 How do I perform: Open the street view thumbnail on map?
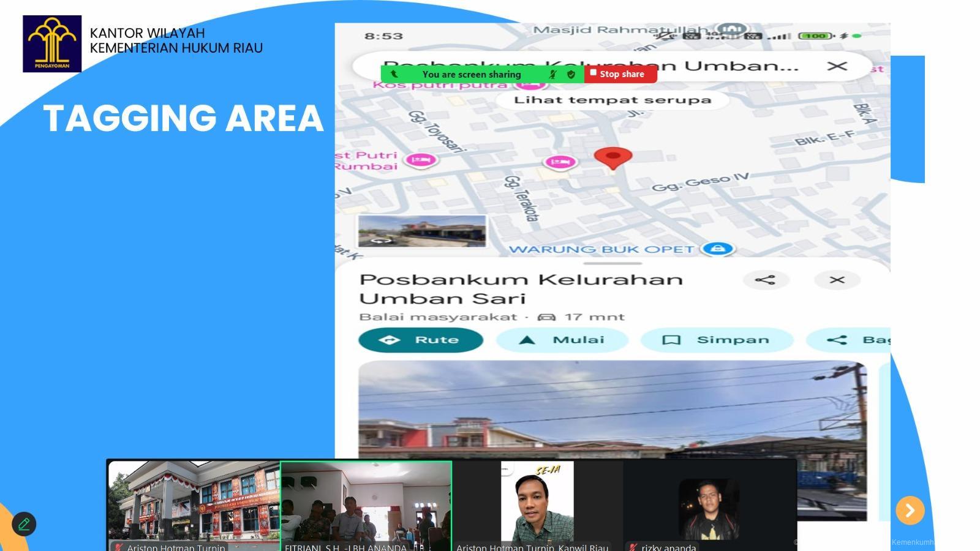421,231
